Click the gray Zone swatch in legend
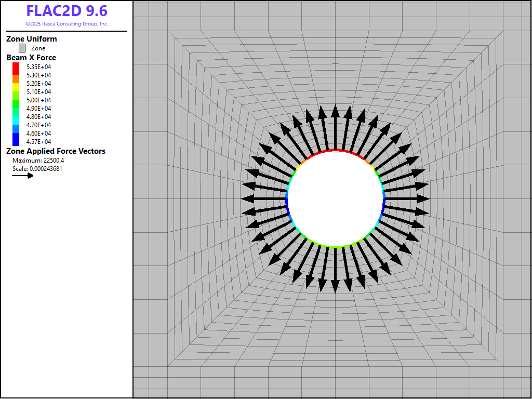The image size is (532, 399). [22, 48]
